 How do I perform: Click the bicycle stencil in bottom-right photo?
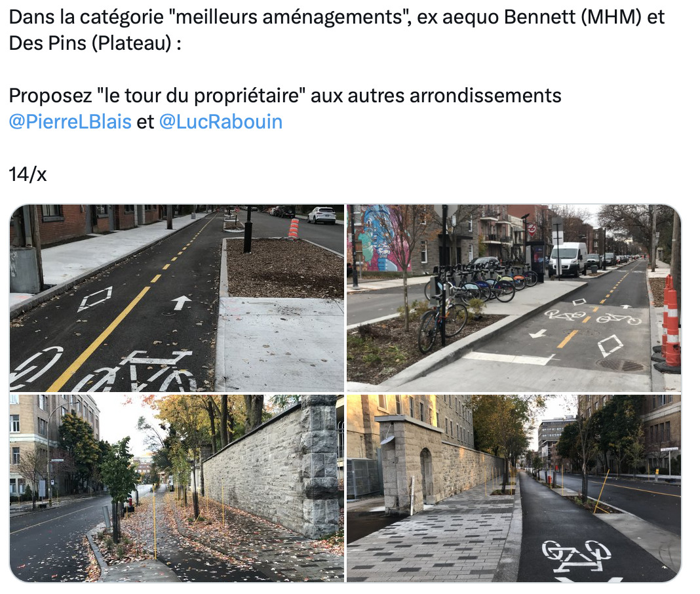click(x=577, y=555)
